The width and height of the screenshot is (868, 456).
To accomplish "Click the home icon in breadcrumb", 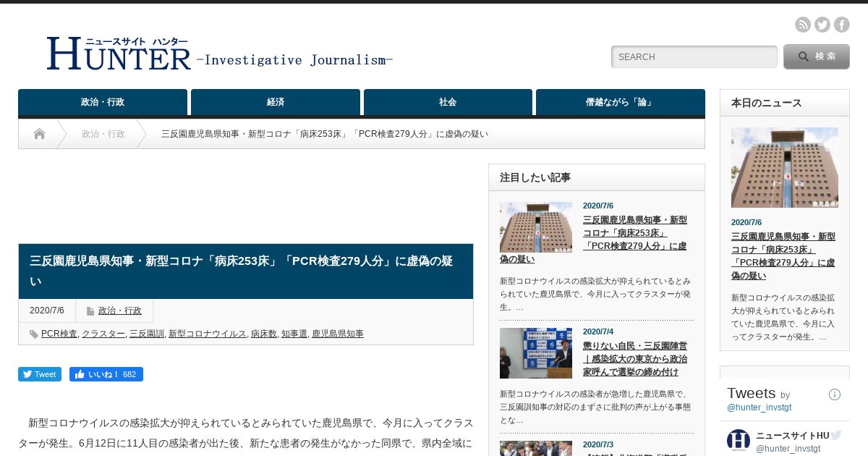I will [39, 134].
